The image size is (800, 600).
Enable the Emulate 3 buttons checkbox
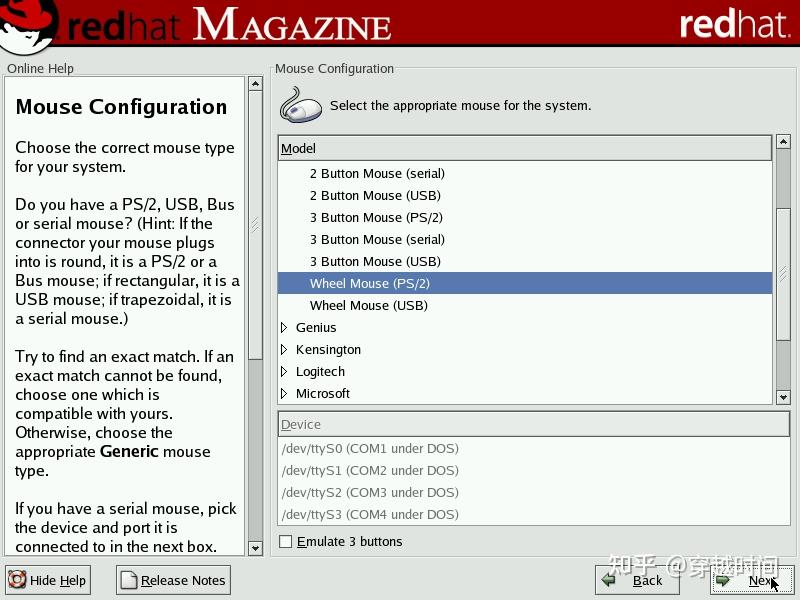[285, 542]
